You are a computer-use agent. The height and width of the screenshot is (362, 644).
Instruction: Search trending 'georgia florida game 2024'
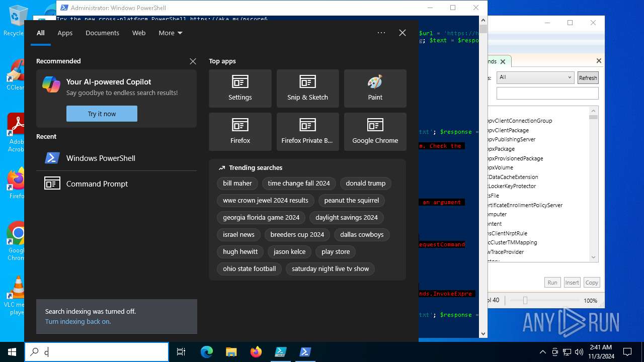coord(261,218)
